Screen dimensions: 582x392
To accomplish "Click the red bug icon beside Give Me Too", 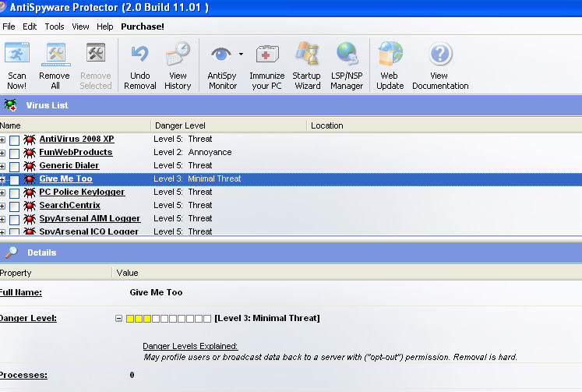I will 30,179.
